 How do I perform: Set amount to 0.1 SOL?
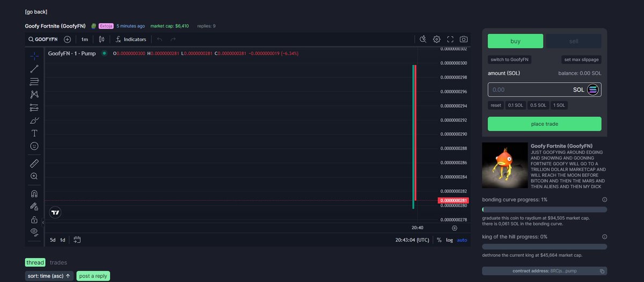tap(516, 105)
